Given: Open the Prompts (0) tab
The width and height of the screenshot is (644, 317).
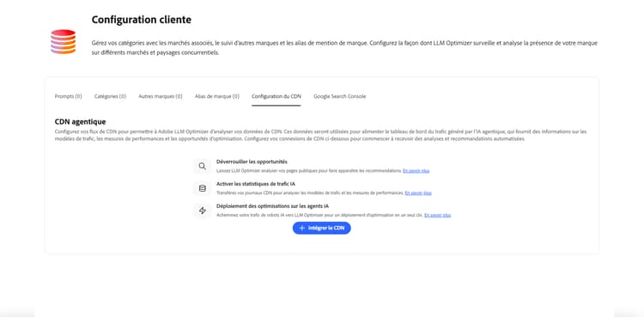Looking at the screenshot, I should click(x=68, y=96).
